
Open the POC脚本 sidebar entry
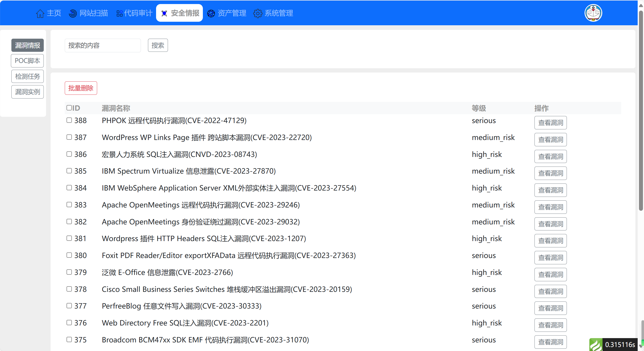pyautogui.click(x=27, y=61)
